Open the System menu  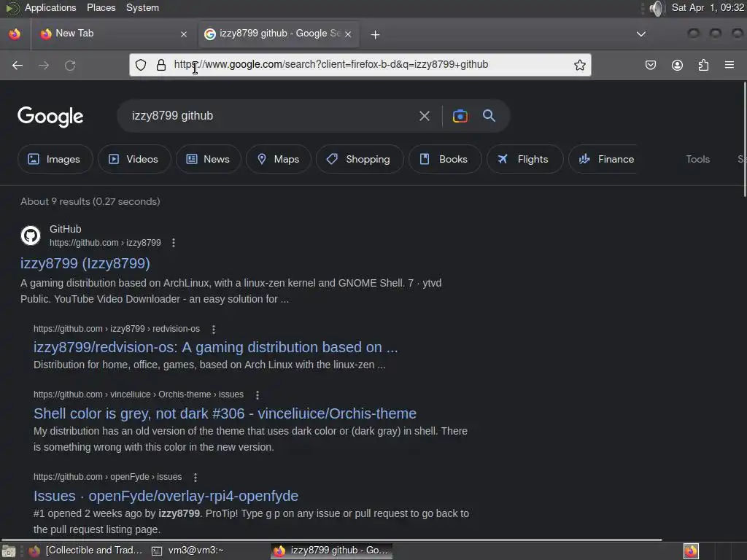point(142,7)
